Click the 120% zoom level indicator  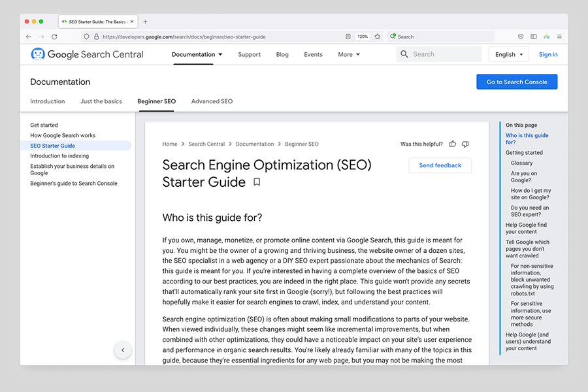point(363,37)
